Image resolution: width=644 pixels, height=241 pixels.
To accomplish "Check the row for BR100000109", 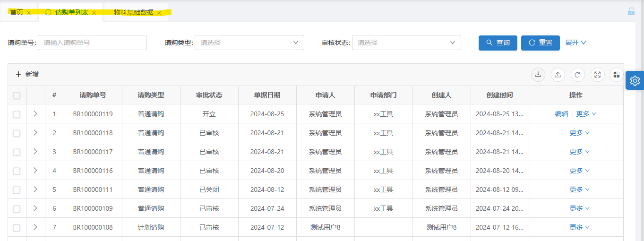I will tap(17, 209).
